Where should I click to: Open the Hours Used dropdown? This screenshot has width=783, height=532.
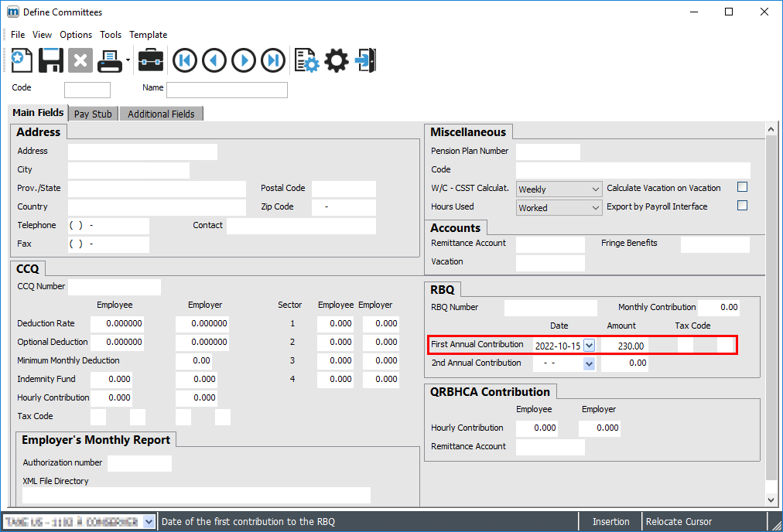pyautogui.click(x=595, y=208)
